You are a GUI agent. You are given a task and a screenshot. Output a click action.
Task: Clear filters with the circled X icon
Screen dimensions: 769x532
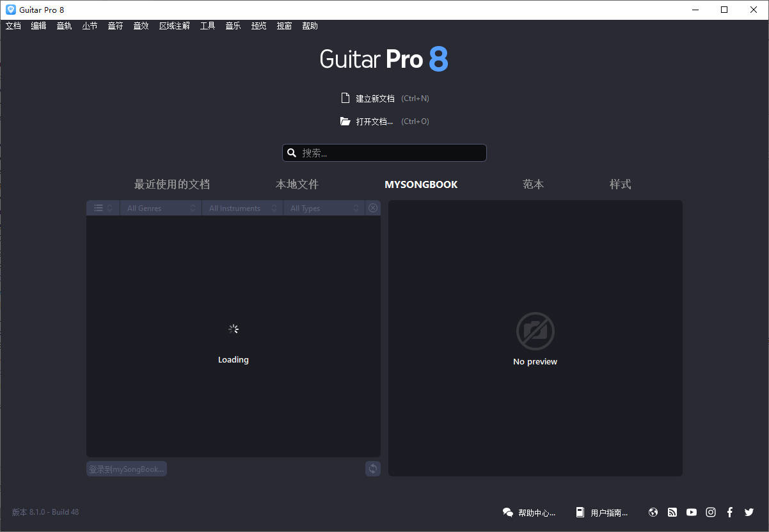pyautogui.click(x=373, y=208)
